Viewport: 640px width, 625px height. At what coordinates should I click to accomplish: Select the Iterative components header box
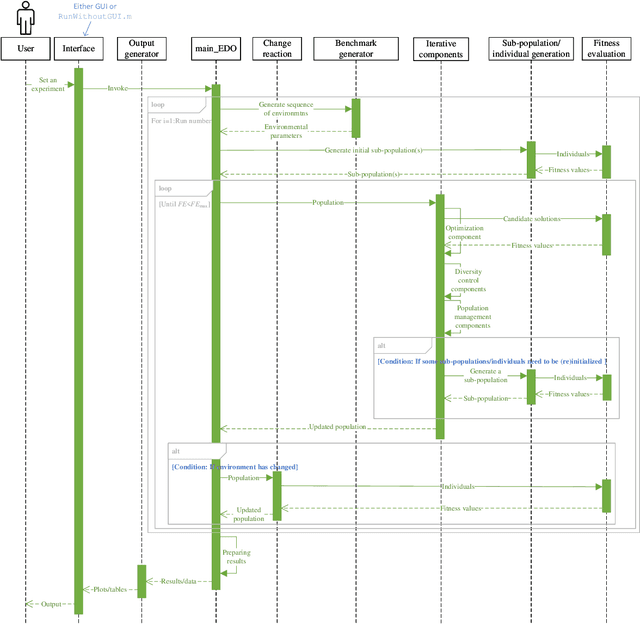click(439, 48)
